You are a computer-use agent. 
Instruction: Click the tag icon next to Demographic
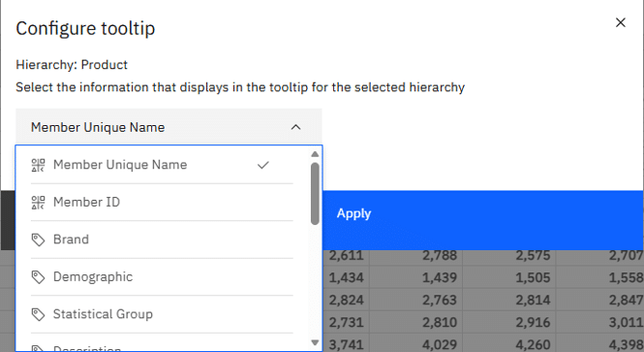[x=38, y=277]
